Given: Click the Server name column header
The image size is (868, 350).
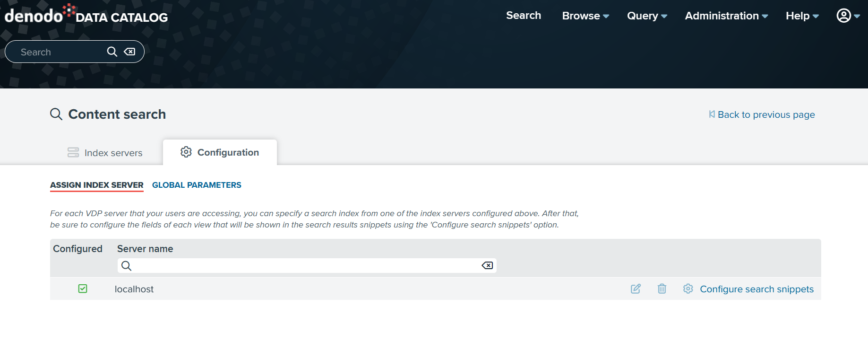Looking at the screenshot, I should pos(145,249).
